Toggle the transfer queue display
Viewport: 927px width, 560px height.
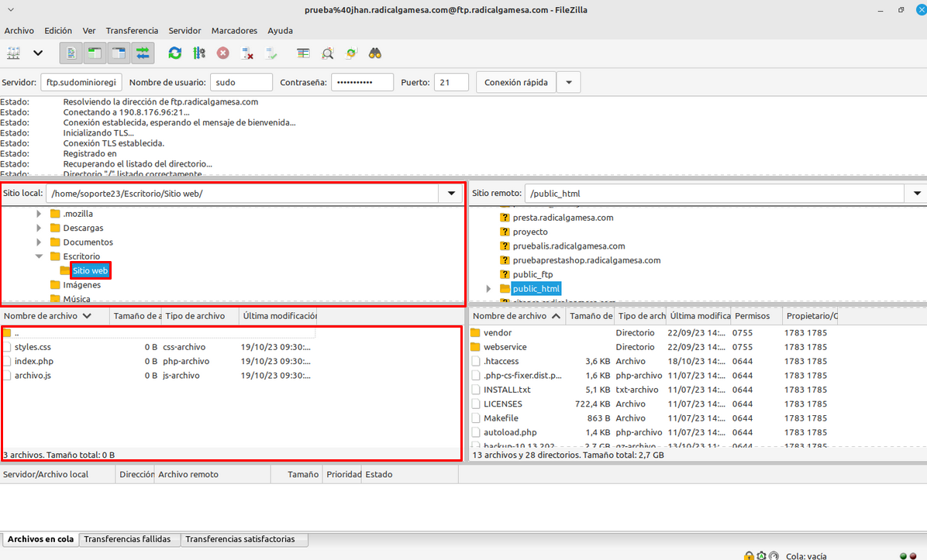tap(143, 53)
